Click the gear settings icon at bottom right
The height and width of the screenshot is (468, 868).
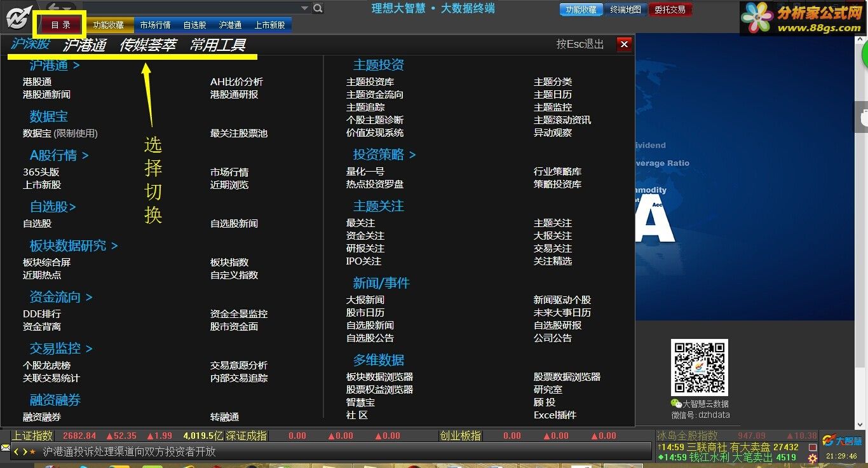[x=812, y=458]
